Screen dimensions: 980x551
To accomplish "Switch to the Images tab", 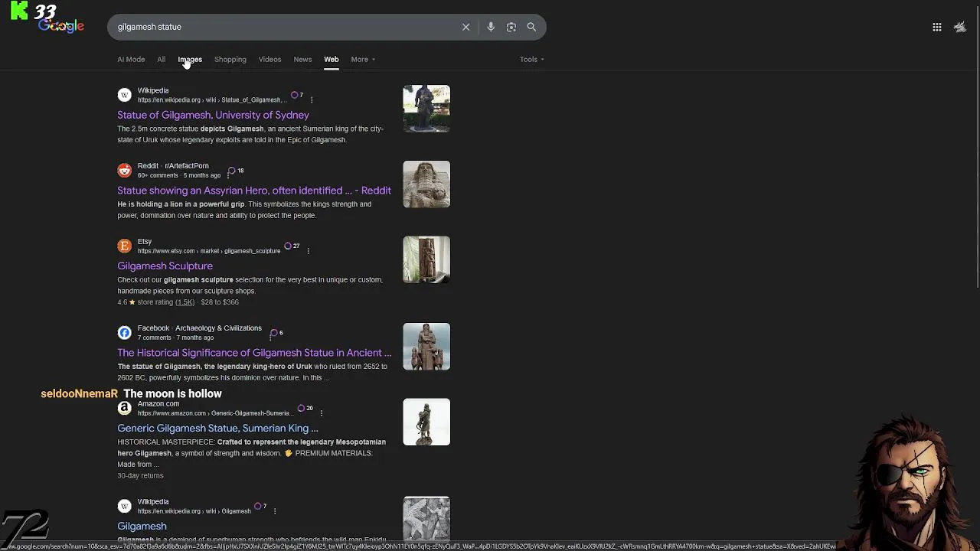I will tap(190, 59).
